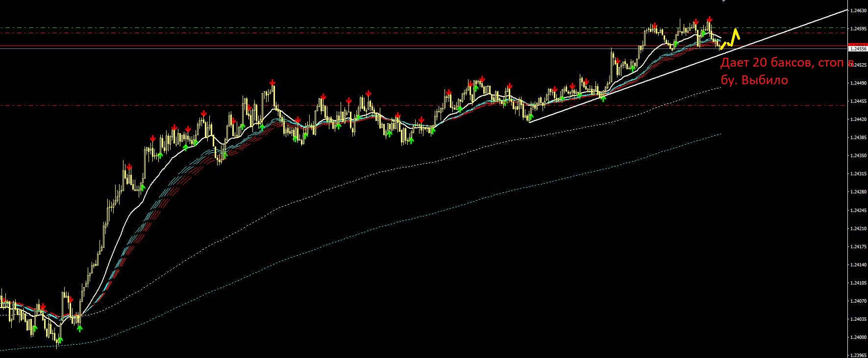Click the 1.24140 price scale label
Image resolution: width=868 pixels, height=358 pixels.
(x=858, y=264)
